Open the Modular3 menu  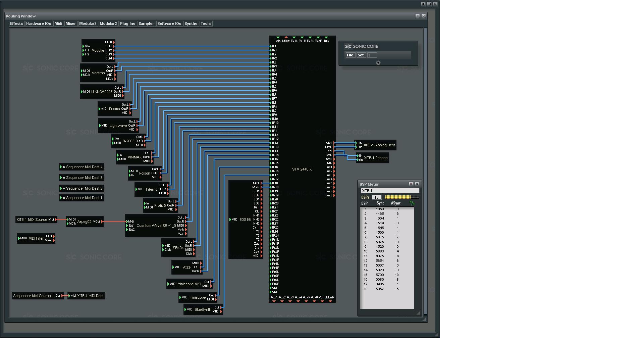108,23
